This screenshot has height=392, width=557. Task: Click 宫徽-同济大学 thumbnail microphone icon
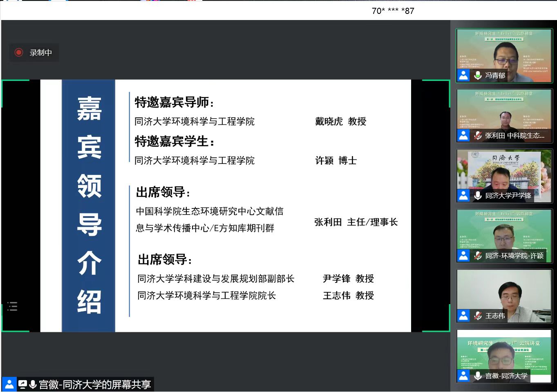(x=478, y=376)
